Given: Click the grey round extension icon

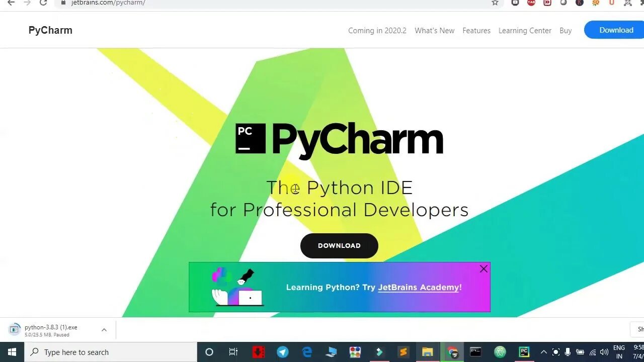Looking at the screenshot, I should pyautogui.click(x=563, y=3).
